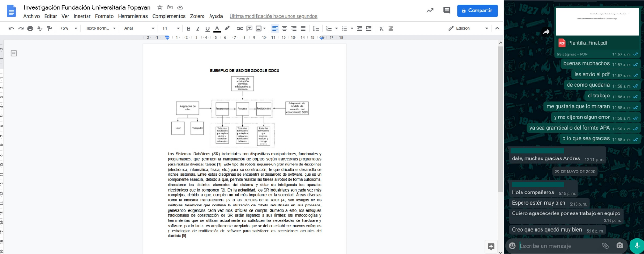Toggle italic formatting
The width and height of the screenshot is (644, 254).
click(x=198, y=28)
